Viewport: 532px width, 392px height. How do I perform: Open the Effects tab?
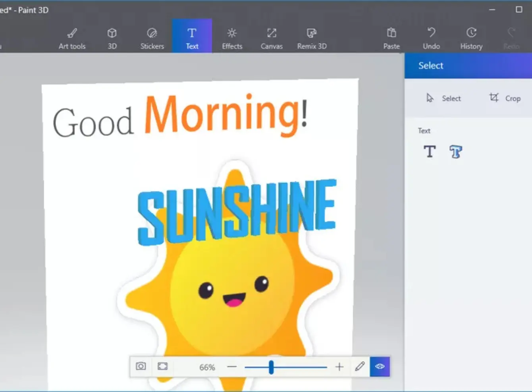coord(232,38)
